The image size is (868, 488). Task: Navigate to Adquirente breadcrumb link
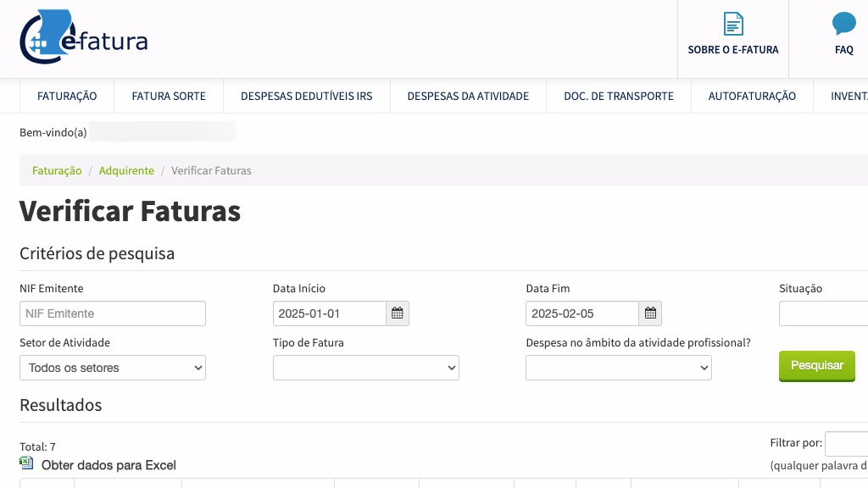126,170
